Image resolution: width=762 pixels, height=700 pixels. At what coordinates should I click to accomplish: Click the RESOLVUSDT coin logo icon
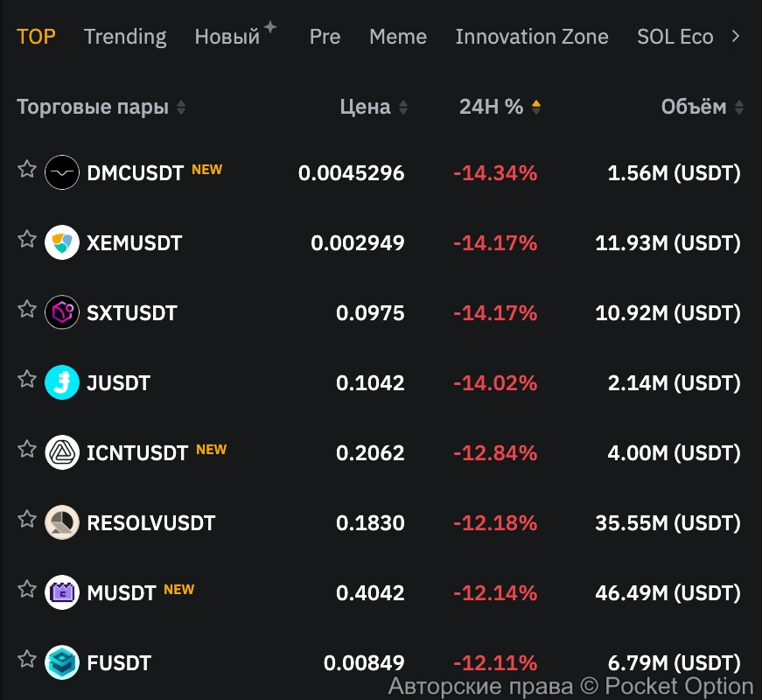click(62, 522)
